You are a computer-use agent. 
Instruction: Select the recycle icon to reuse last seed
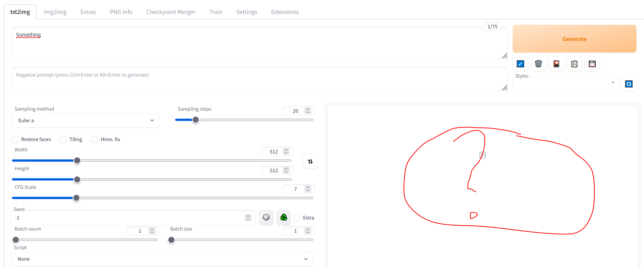pyautogui.click(x=283, y=217)
